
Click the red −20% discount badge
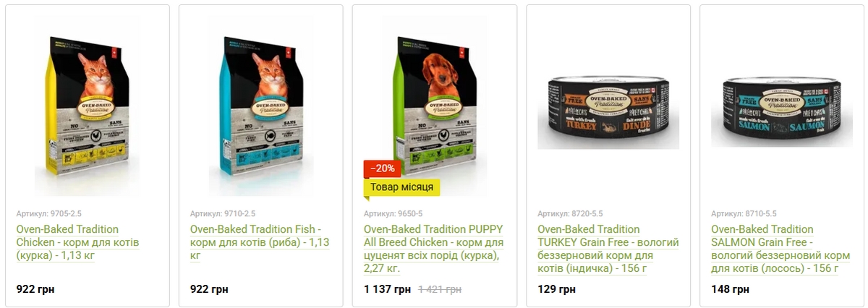pyautogui.click(x=382, y=168)
